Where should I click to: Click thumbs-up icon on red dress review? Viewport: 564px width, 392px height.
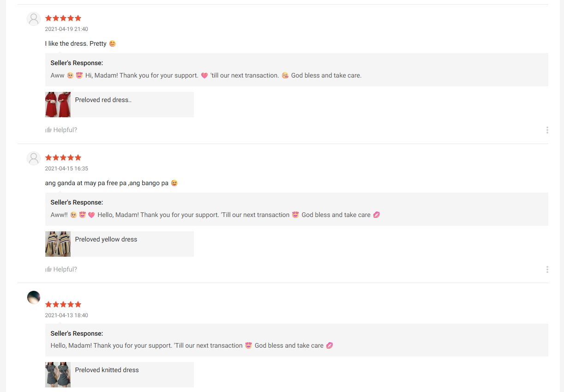tap(48, 130)
